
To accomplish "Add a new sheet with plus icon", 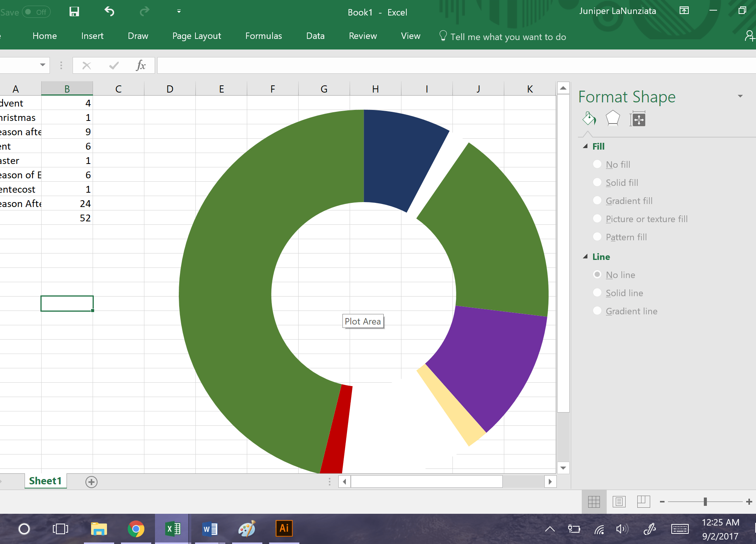I will 91,482.
